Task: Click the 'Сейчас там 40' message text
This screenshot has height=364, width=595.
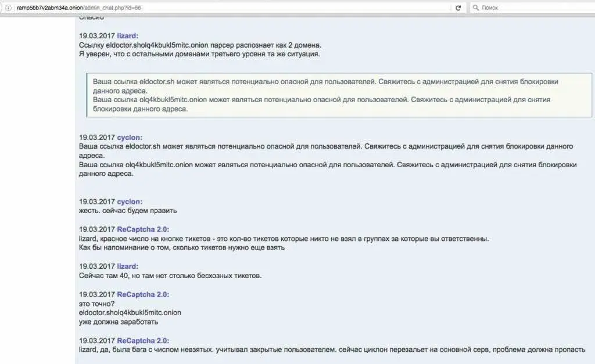Action: [x=170, y=275]
